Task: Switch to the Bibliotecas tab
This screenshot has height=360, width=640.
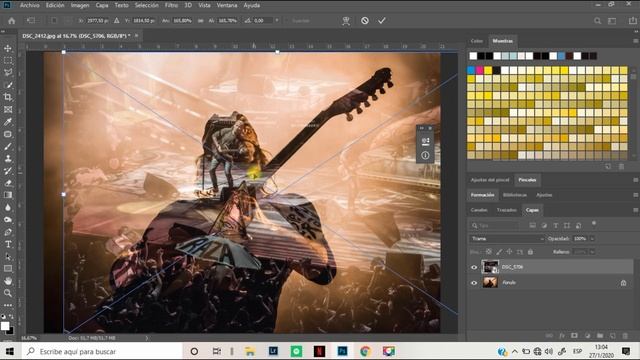Action: click(x=515, y=195)
